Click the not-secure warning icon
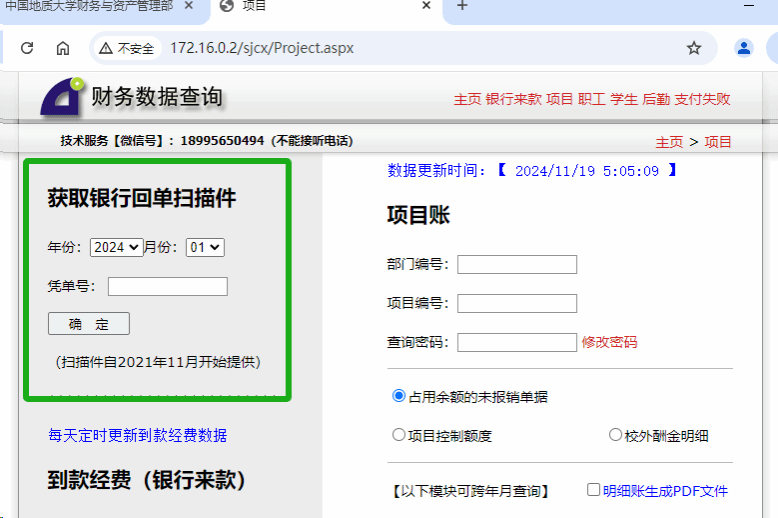The height and width of the screenshot is (518, 778). point(106,48)
